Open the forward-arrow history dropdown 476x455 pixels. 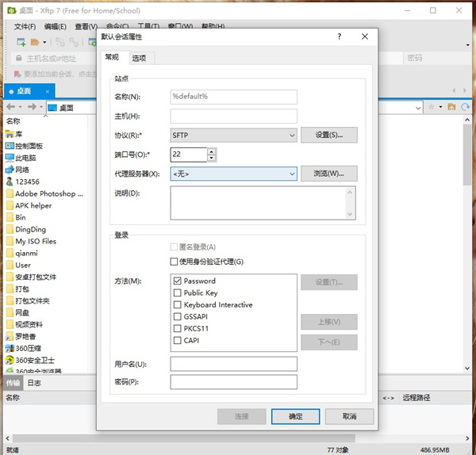click(41, 107)
